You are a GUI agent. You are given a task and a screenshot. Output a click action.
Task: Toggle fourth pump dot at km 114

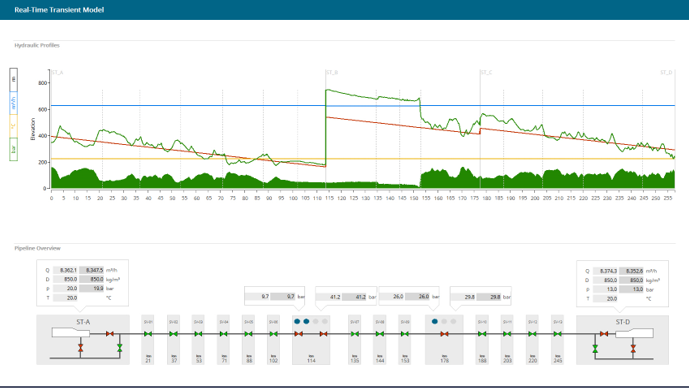(x=325, y=322)
